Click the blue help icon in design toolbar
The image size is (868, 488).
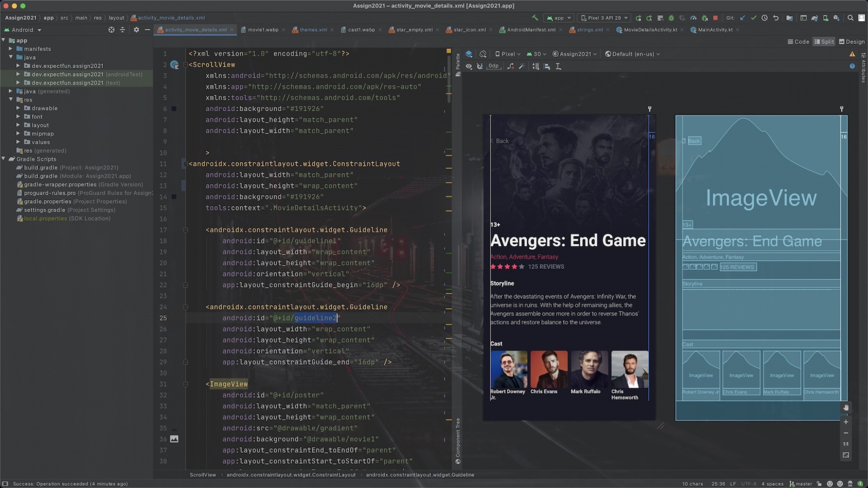point(852,66)
